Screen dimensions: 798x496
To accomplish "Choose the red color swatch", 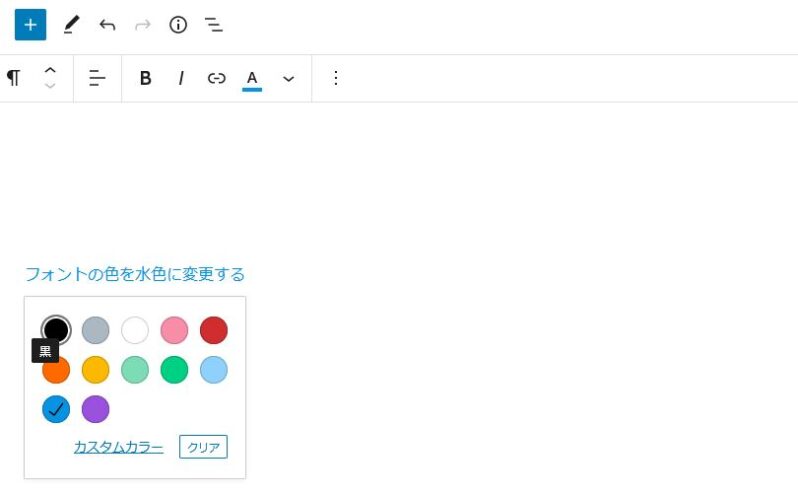I will pos(213,330).
